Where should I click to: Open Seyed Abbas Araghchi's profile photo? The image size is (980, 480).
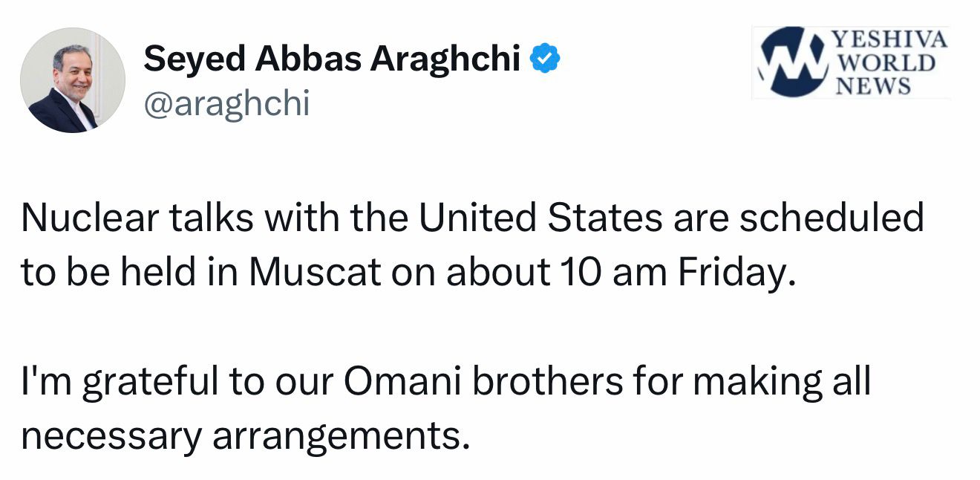[73, 81]
